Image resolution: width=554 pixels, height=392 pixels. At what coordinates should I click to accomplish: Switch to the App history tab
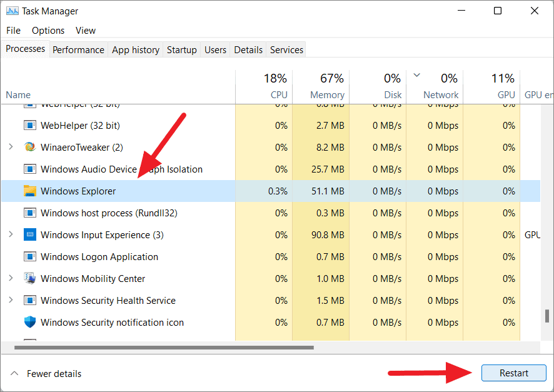point(136,50)
